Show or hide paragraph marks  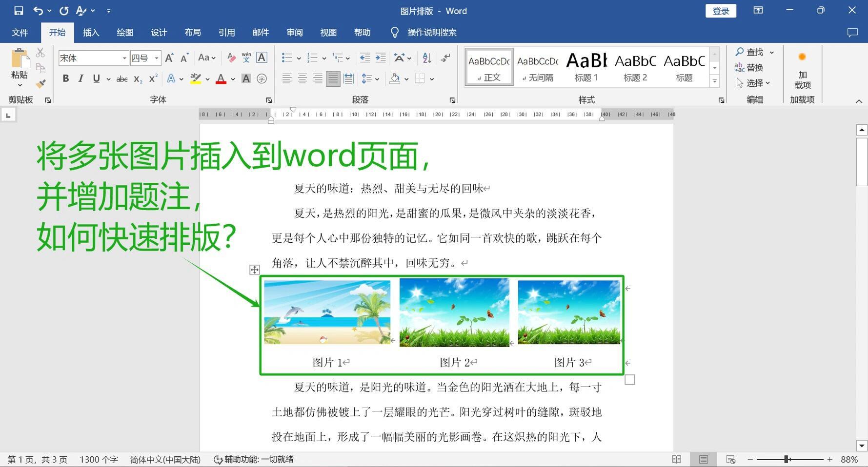pos(445,58)
